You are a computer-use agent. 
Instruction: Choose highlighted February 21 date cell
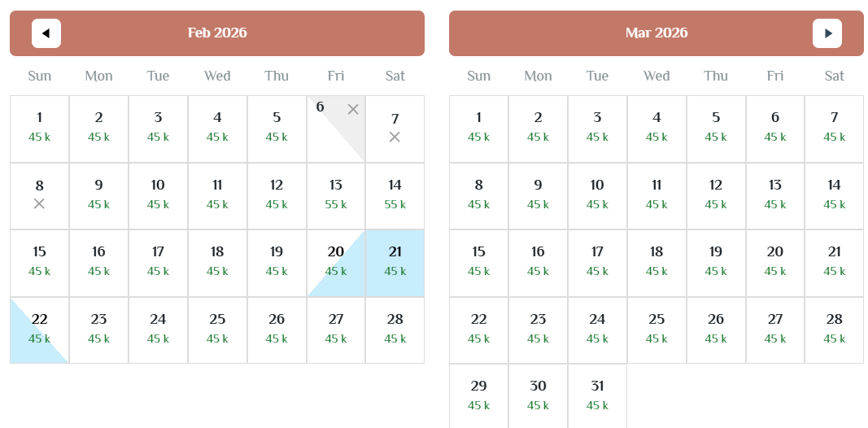coord(395,264)
